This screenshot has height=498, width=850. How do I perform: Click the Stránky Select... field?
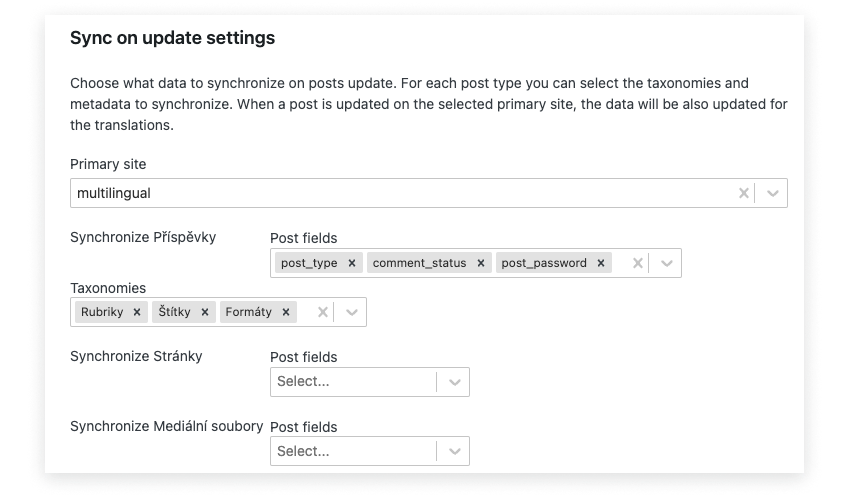[x=353, y=382]
